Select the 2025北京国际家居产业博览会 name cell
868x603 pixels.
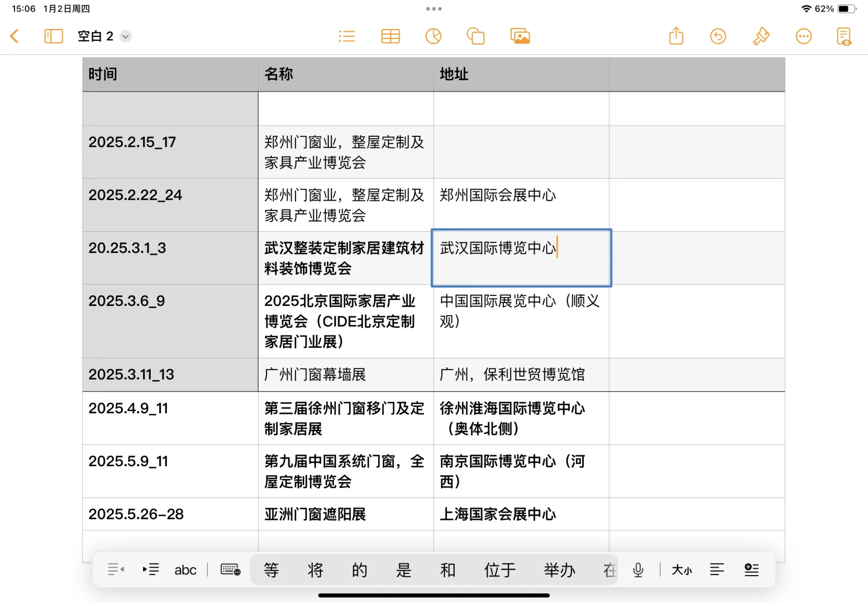[x=346, y=321]
